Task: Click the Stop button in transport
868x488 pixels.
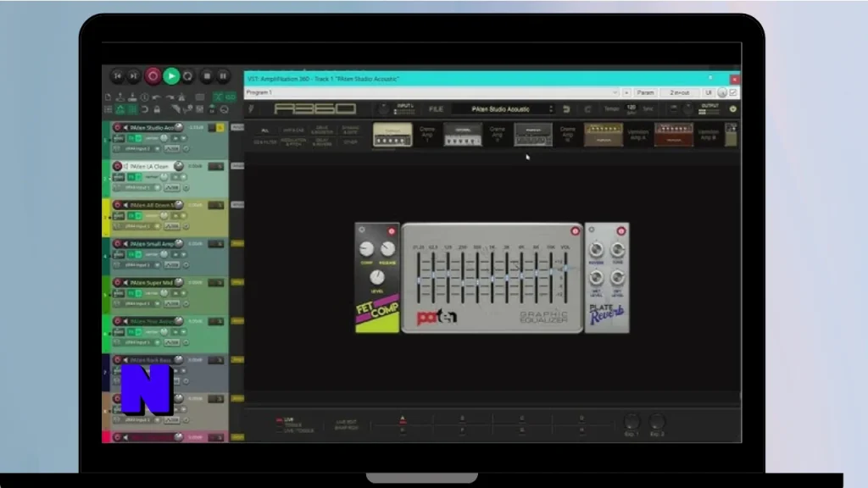Action: (207, 75)
